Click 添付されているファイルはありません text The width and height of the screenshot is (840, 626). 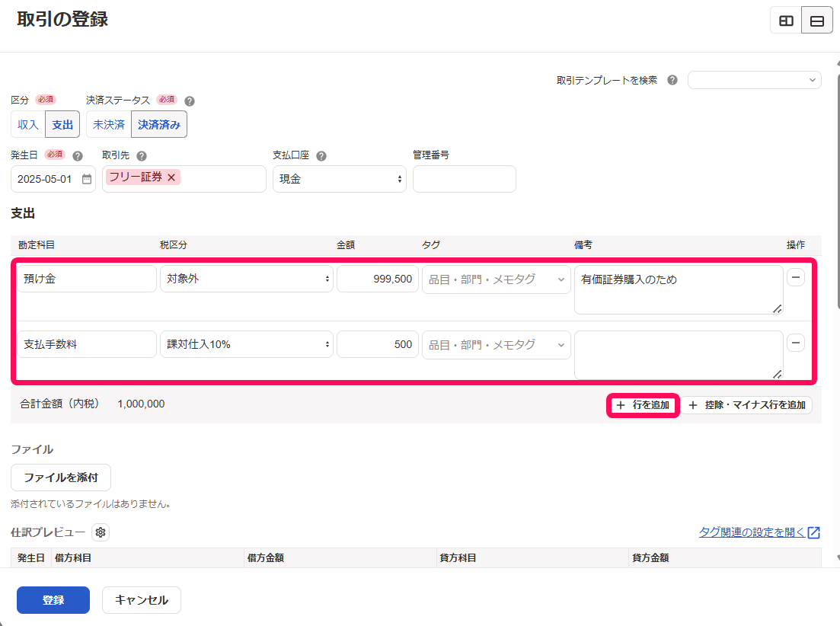tap(91, 504)
